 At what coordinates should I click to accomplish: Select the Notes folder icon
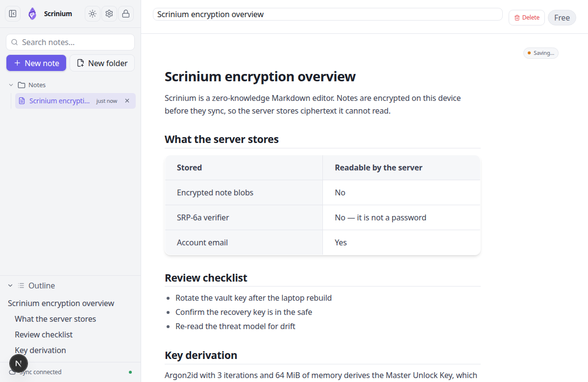[21, 85]
